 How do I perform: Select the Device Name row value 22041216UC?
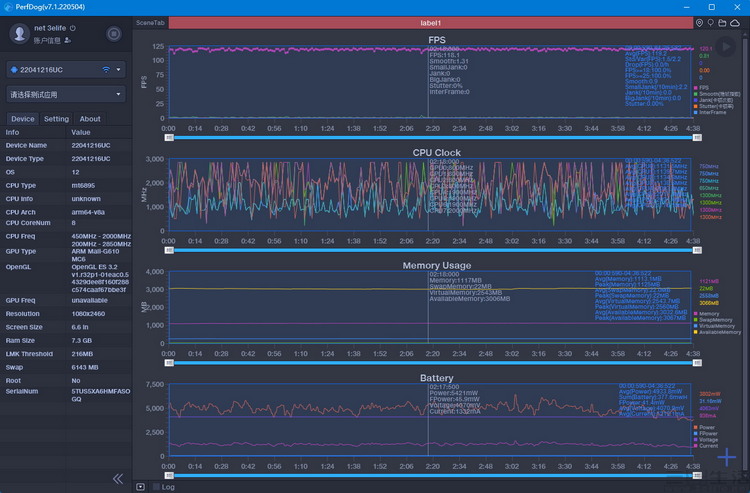[x=91, y=145]
